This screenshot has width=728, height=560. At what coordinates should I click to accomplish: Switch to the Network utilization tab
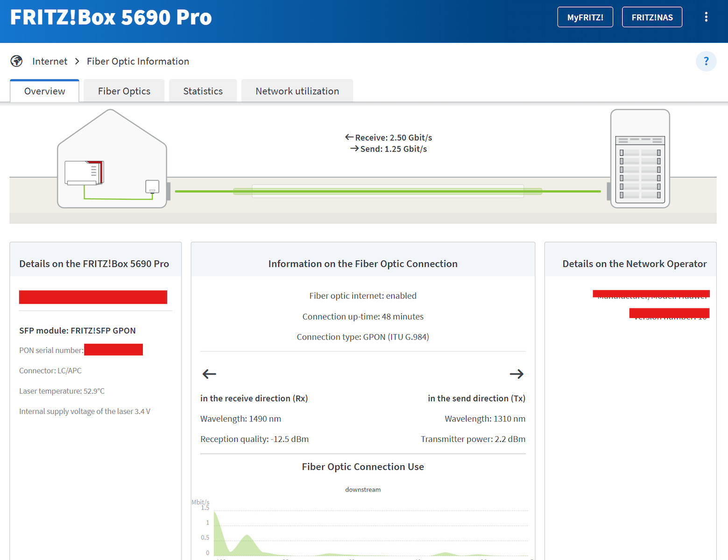[297, 91]
